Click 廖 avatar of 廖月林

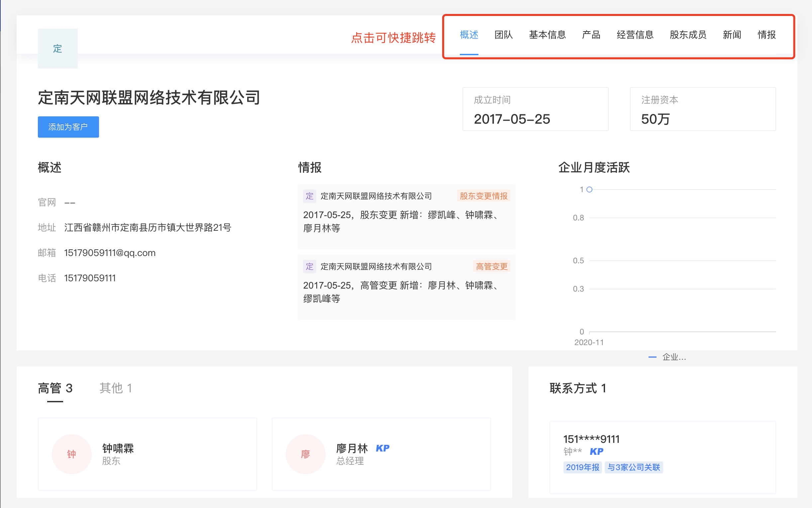pyautogui.click(x=305, y=454)
